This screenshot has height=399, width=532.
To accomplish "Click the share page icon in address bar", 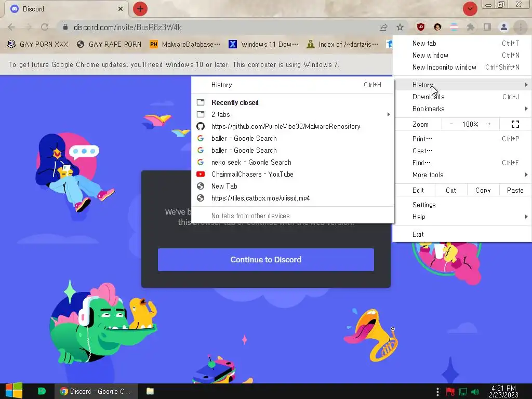I will (383, 27).
